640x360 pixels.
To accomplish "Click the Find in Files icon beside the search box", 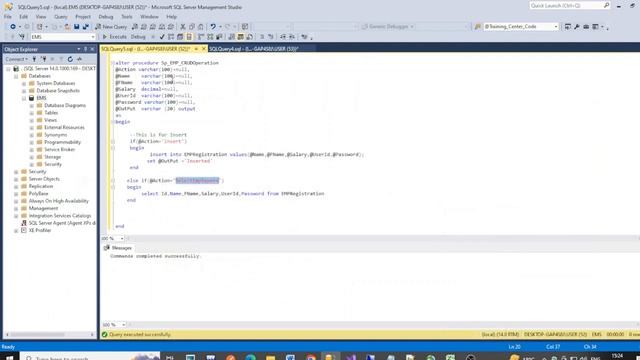I will click(478, 27).
